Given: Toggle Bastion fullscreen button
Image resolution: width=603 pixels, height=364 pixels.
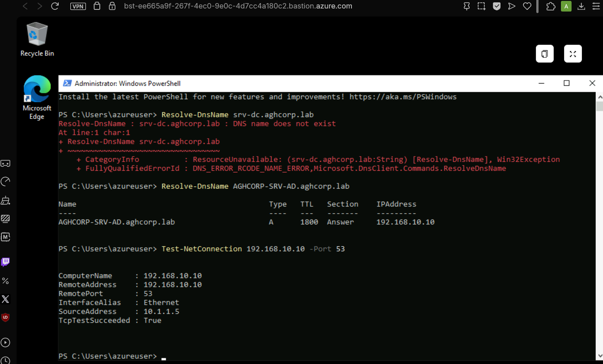Looking at the screenshot, I should click(x=573, y=54).
